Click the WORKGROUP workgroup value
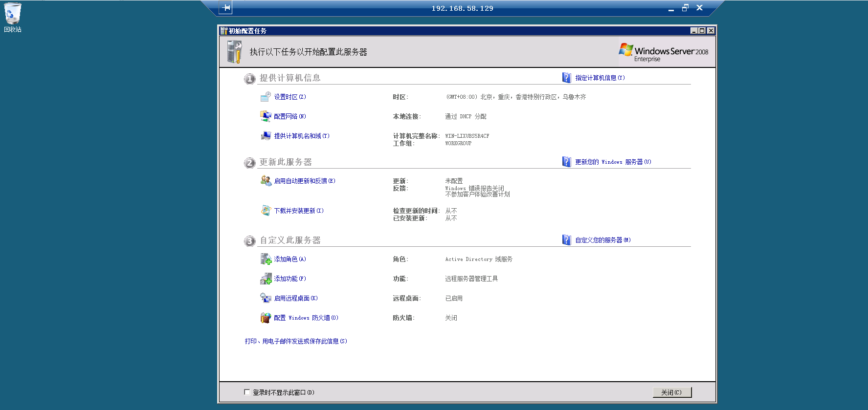 pos(458,143)
